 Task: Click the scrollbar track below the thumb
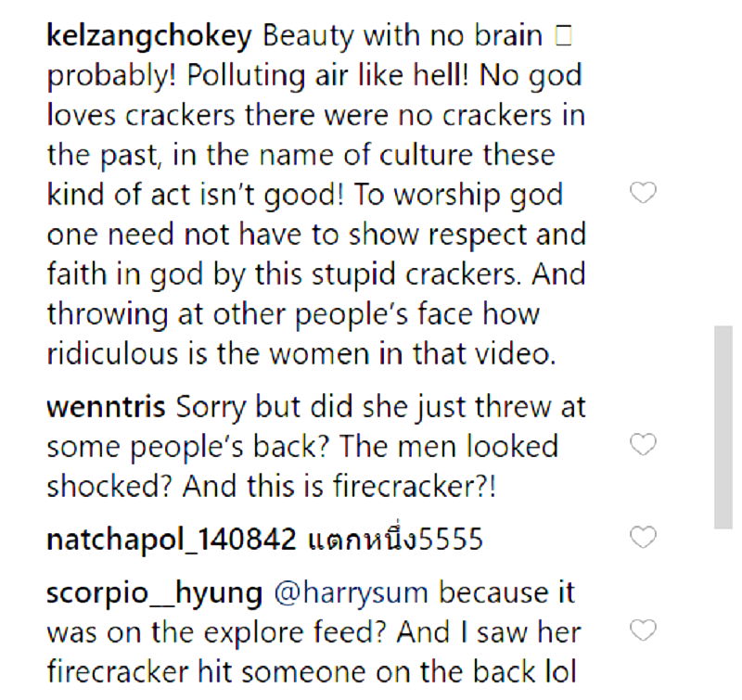click(x=723, y=612)
